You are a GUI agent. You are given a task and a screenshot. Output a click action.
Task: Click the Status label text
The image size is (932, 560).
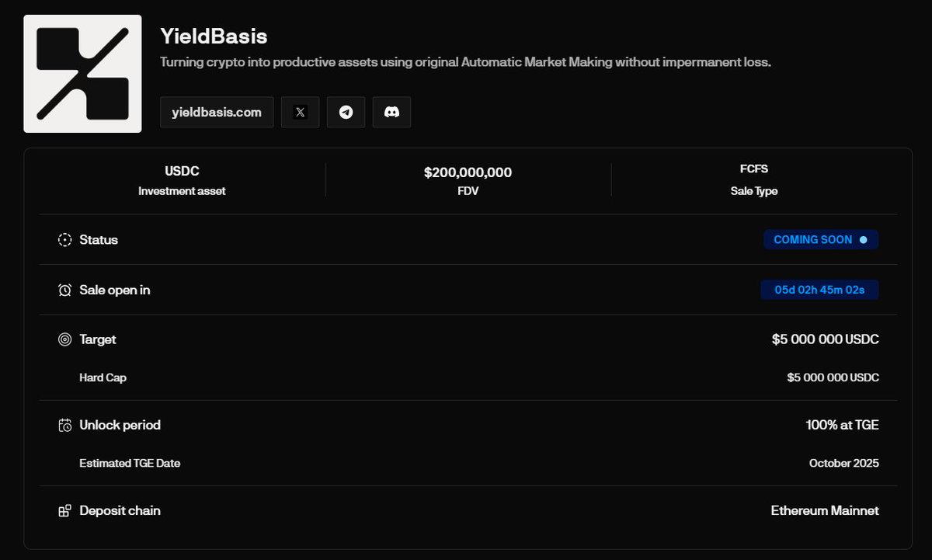pyautogui.click(x=99, y=240)
